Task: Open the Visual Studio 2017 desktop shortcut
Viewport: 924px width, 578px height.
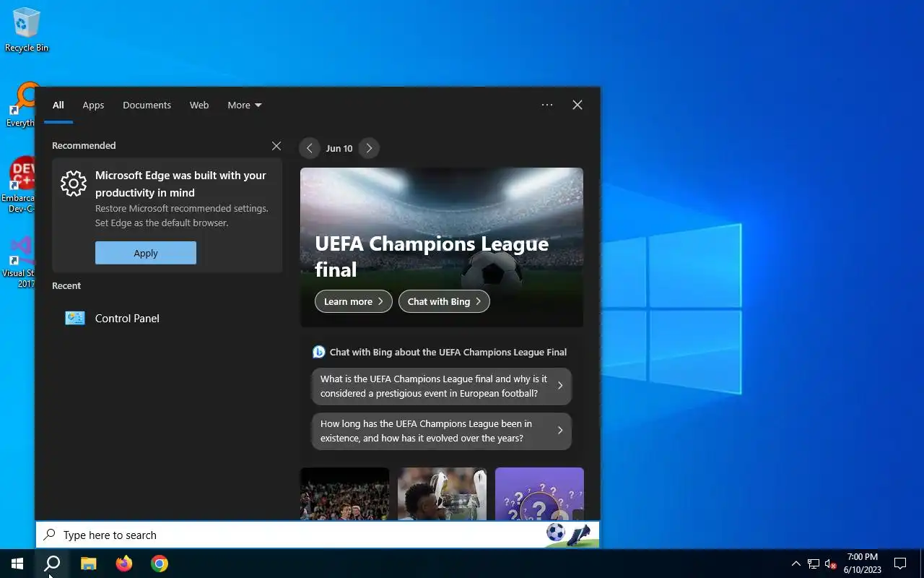Action: click(x=19, y=262)
